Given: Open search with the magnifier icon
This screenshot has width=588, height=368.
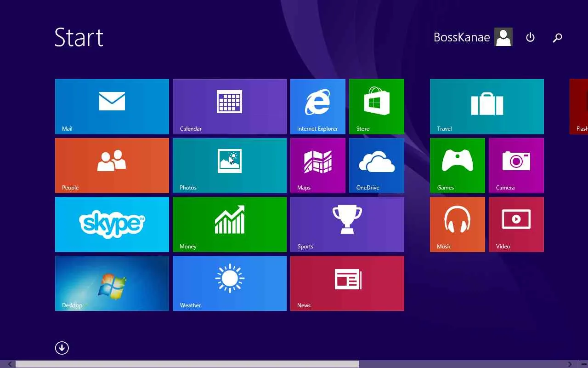Looking at the screenshot, I should [557, 38].
